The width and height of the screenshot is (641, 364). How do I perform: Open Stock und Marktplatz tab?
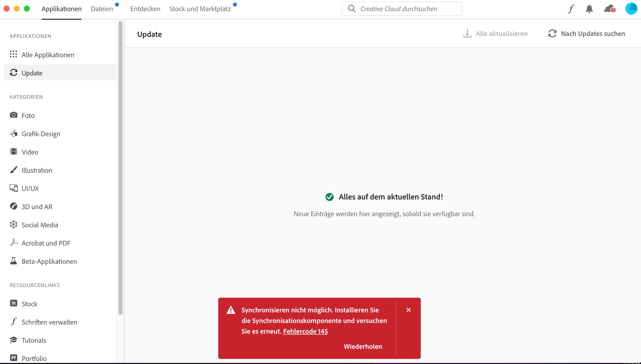200,9
